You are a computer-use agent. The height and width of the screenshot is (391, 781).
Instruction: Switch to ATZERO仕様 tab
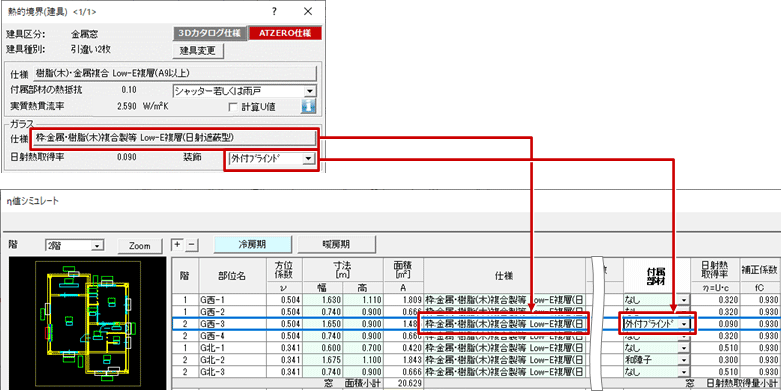point(285,33)
